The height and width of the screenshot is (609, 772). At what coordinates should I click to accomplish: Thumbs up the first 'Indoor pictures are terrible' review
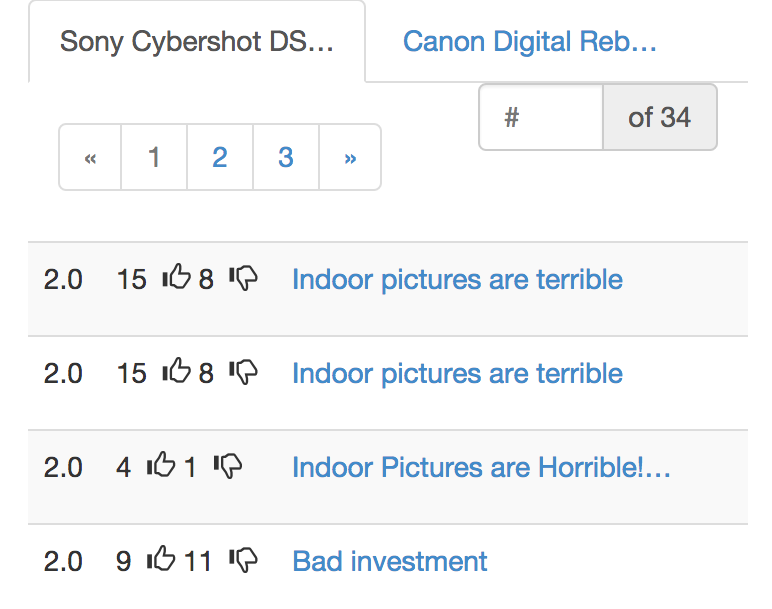(176, 278)
